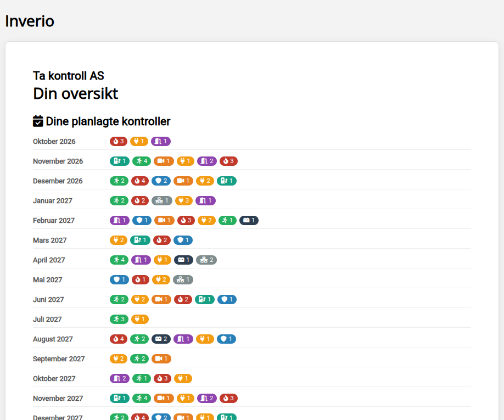Viewport: 504px width, 420px height.
Task: Select the gray network badge in April 2027
Action: 206,260
